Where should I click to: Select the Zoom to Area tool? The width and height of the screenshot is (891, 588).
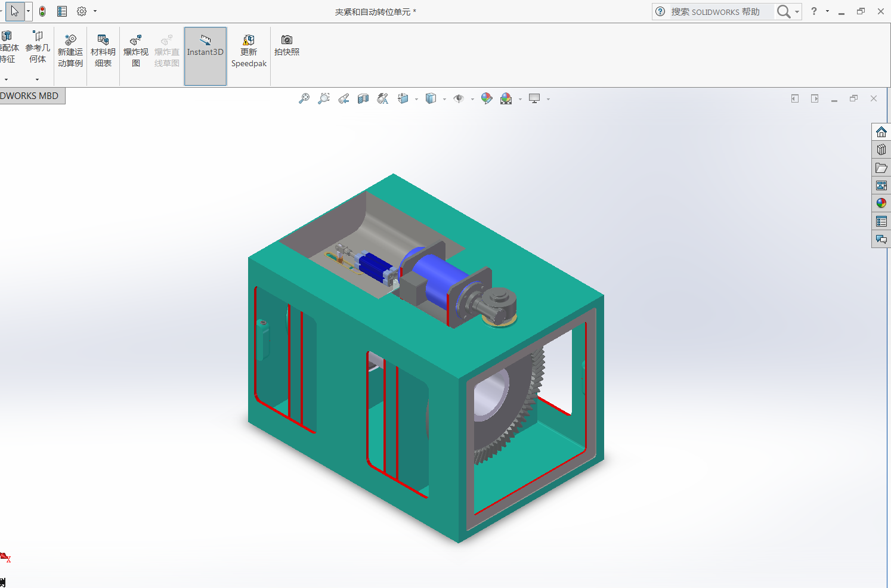324,99
